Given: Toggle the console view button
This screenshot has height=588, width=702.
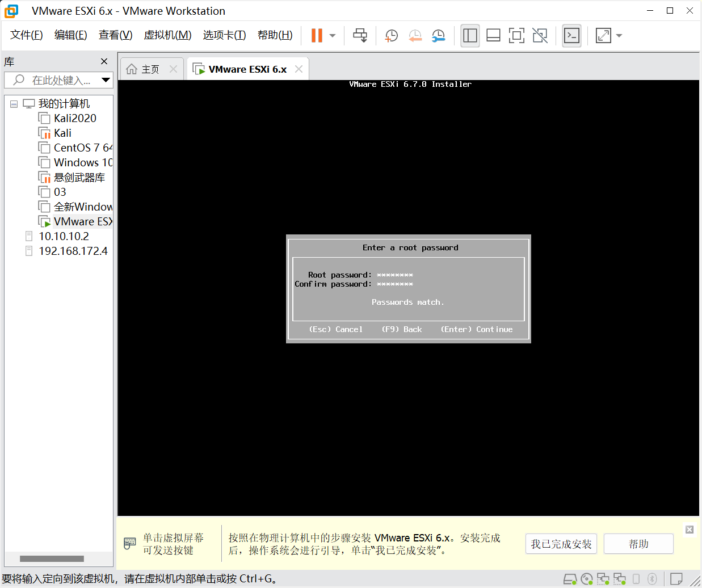Looking at the screenshot, I should click(571, 36).
